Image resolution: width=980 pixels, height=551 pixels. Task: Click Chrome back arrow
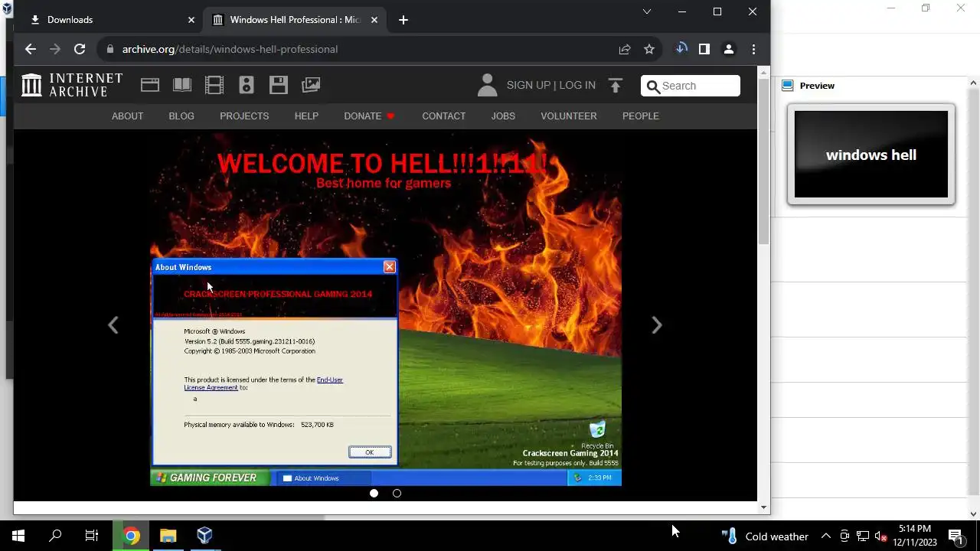tap(31, 49)
